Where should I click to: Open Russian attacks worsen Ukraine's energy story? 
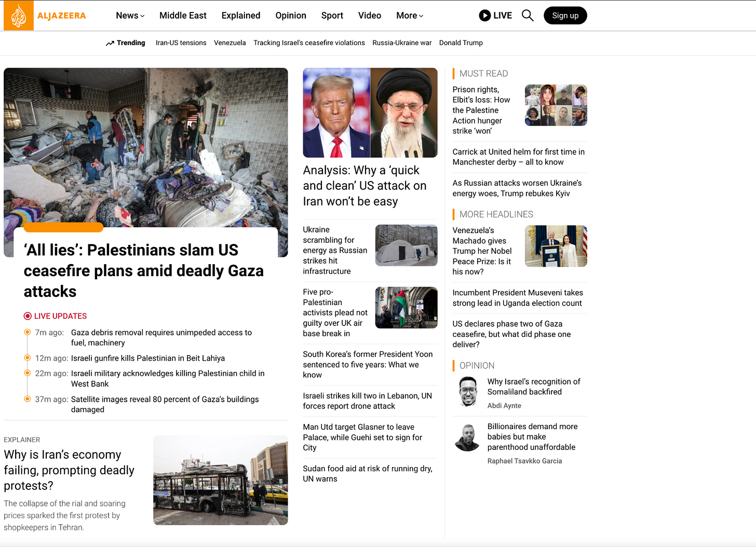point(517,188)
